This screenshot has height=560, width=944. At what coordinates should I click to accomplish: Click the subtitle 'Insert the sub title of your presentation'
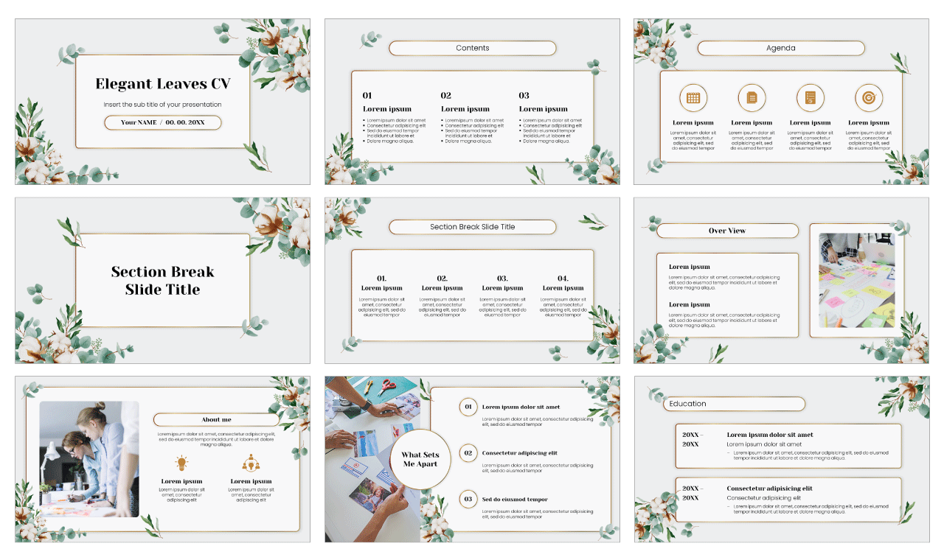pyautogui.click(x=162, y=105)
